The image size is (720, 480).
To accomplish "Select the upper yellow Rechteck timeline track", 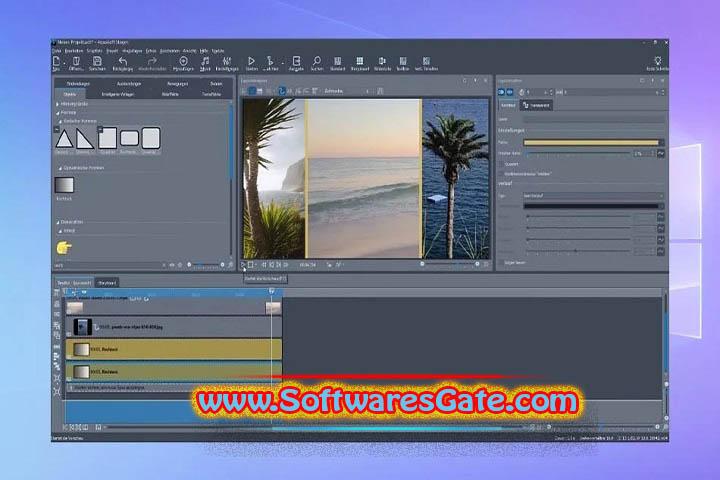I will 174,350.
